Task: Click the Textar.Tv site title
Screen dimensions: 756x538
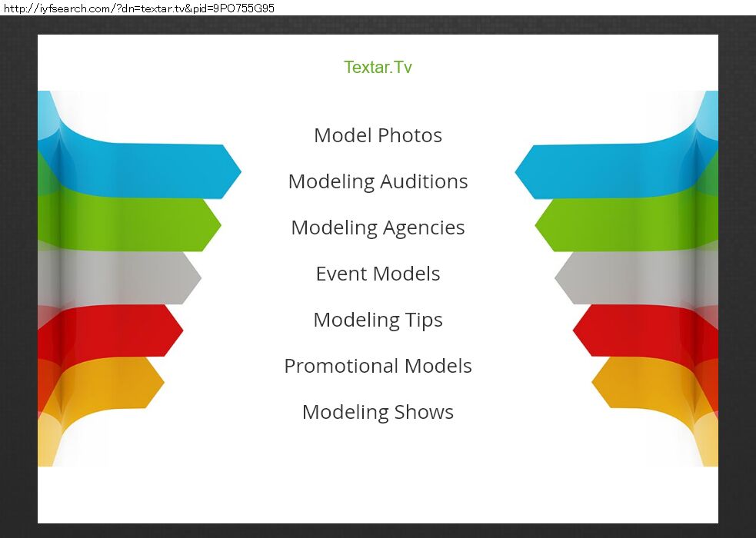Action: 378,67
